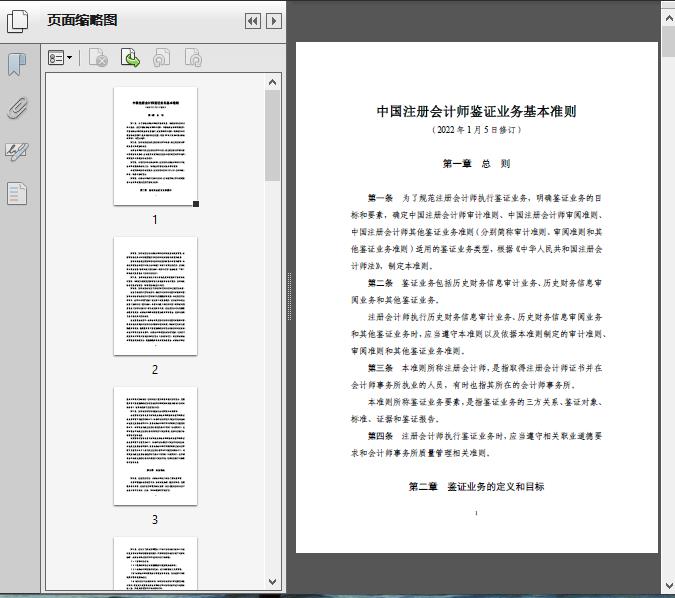Screen dimensions: 675x598
Task: Click the 第四条 paragraph label
Action: [380, 436]
